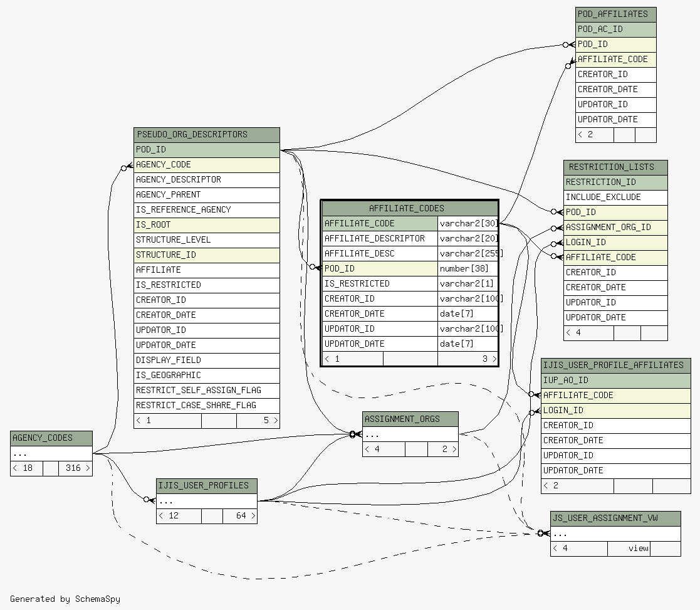Screen dimensions: 700x610
Task: Select RESTRICT_SELF_ASSIGN_FLAG column
Action: point(207,391)
